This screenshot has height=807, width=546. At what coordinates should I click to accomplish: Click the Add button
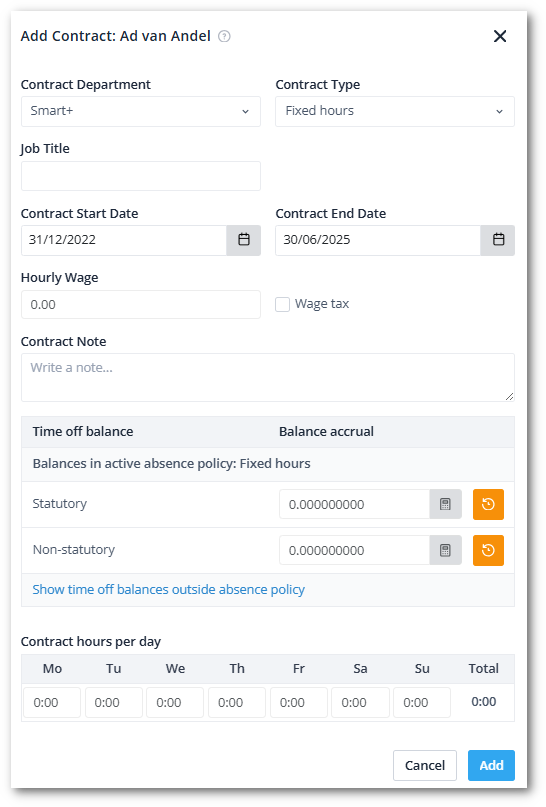(491, 766)
